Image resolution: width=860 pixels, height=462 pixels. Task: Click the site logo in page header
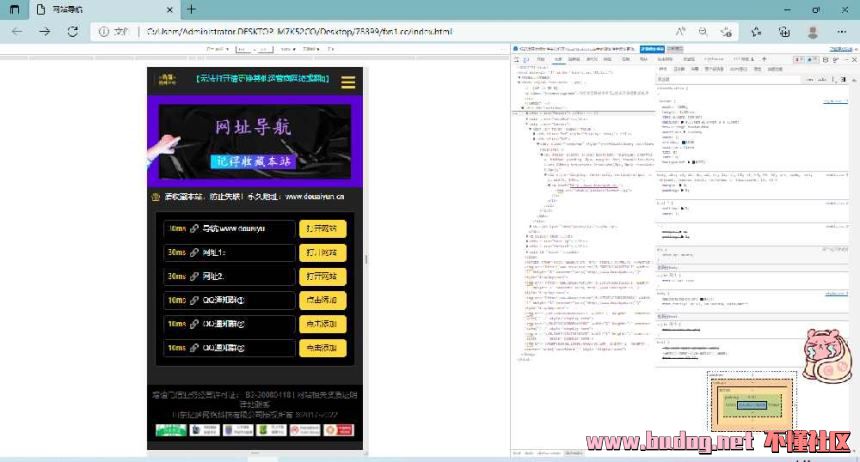point(167,80)
